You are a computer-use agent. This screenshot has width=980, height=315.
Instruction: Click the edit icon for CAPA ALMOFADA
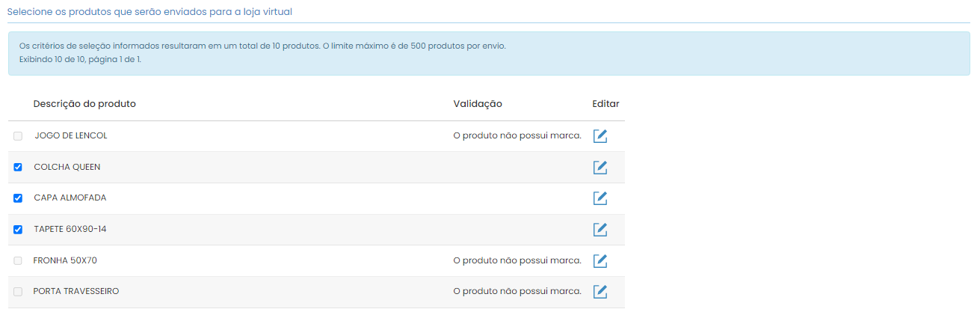(600, 198)
